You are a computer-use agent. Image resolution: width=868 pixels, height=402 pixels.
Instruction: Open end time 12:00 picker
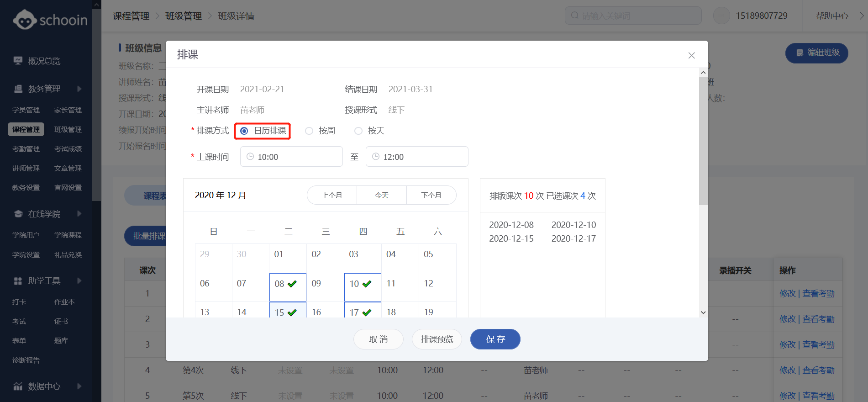pos(417,157)
